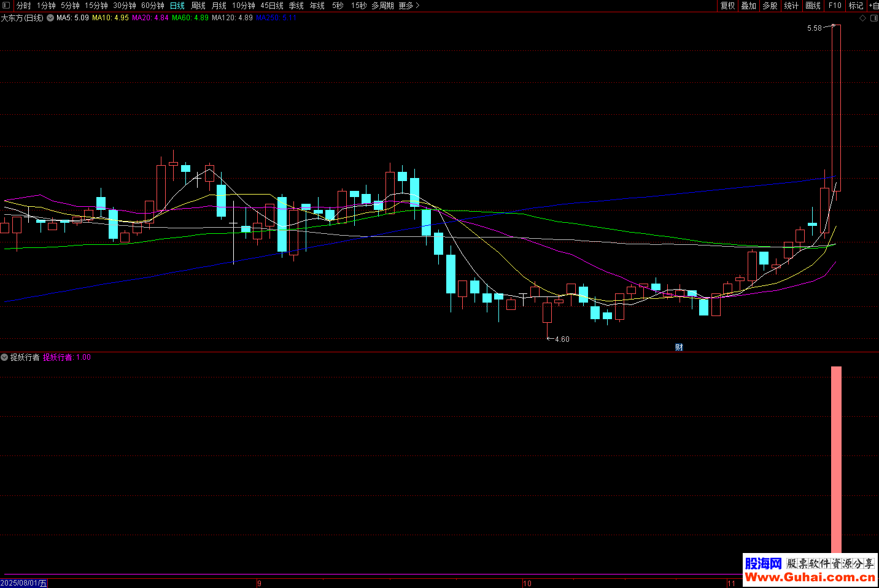This screenshot has width=879, height=588.
Task: Open the 标记 marker tool
Action: pos(856,6)
